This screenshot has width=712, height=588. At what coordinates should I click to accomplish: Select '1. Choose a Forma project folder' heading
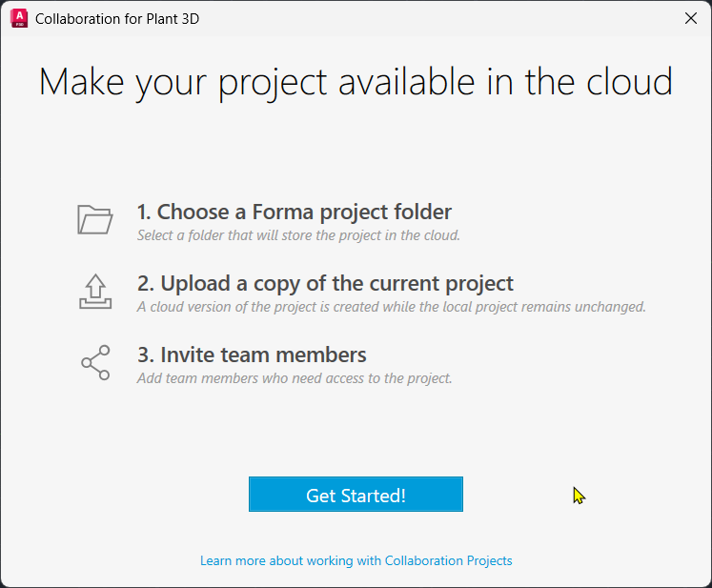click(x=295, y=213)
